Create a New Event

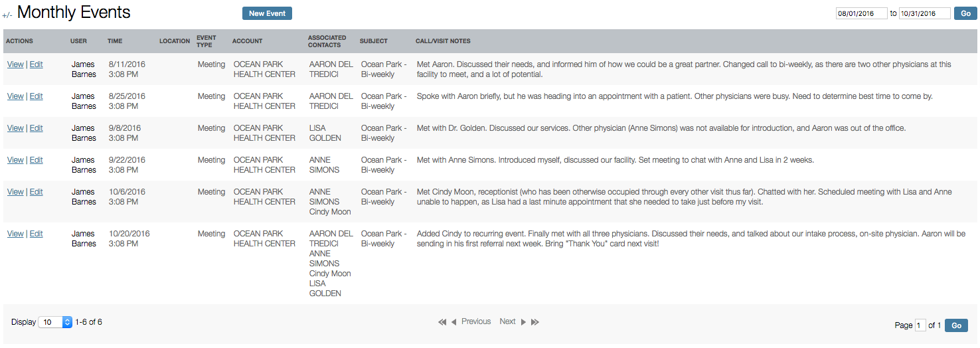[x=267, y=13]
